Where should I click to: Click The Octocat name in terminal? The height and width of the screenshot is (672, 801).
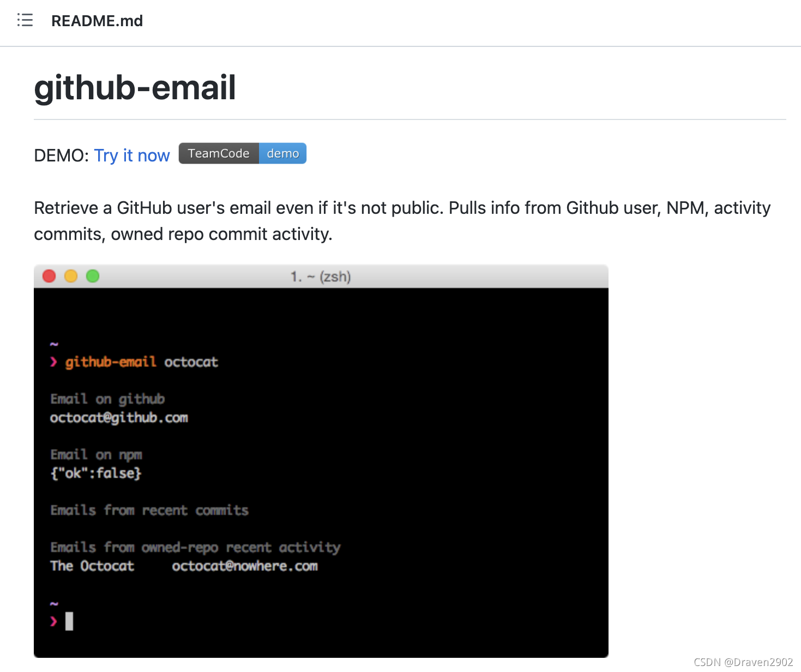92,566
